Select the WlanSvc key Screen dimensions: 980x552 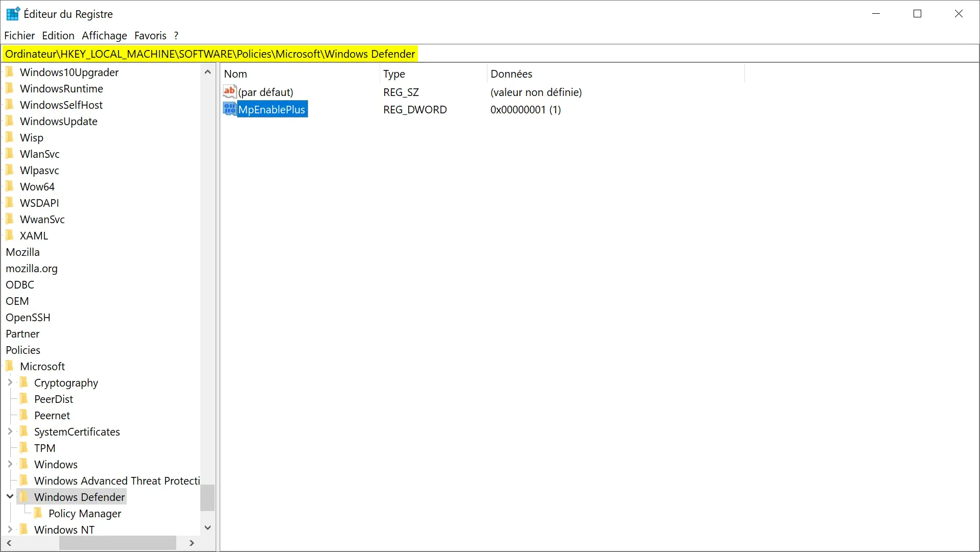[39, 154]
